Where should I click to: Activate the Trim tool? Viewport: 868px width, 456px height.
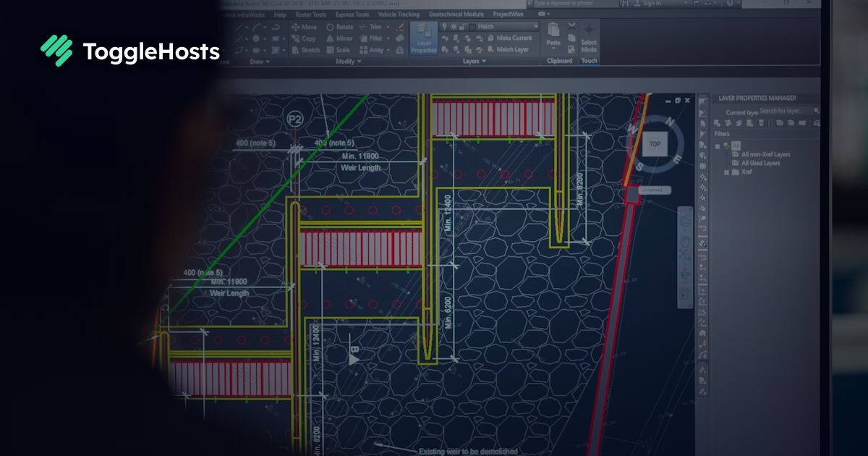(370, 27)
